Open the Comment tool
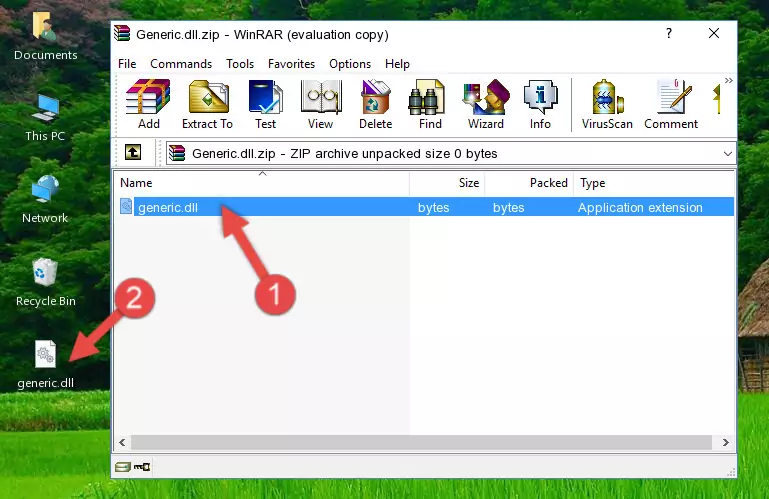 coord(671,105)
